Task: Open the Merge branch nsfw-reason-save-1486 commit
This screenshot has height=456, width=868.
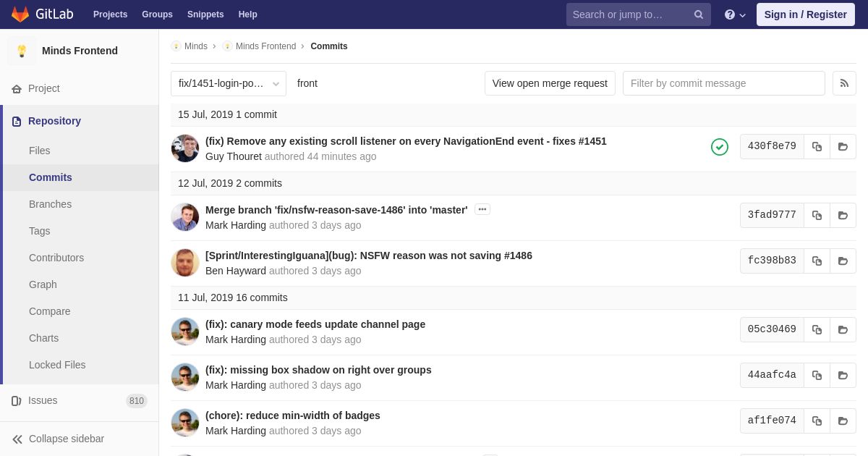Action: pyautogui.click(x=336, y=210)
